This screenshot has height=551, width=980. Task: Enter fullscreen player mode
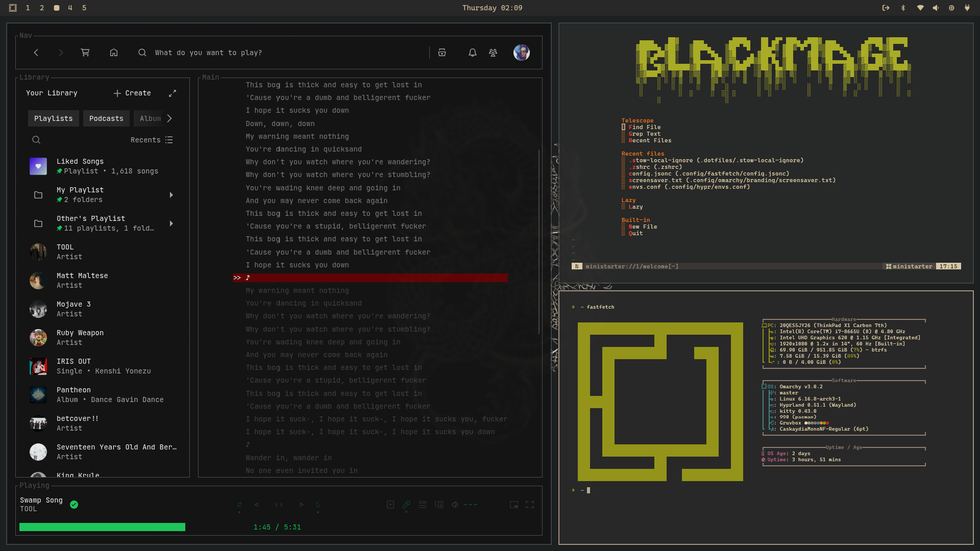click(x=530, y=505)
